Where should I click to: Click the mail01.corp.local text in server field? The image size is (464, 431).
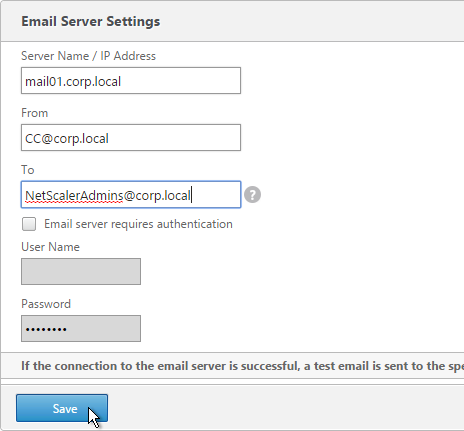coord(73,82)
